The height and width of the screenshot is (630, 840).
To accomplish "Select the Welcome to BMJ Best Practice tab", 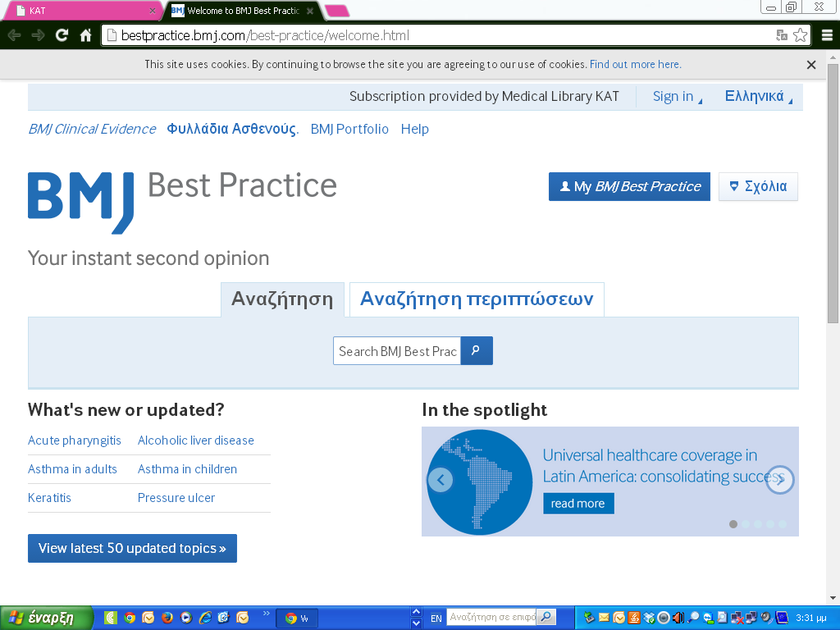I will click(241, 11).
